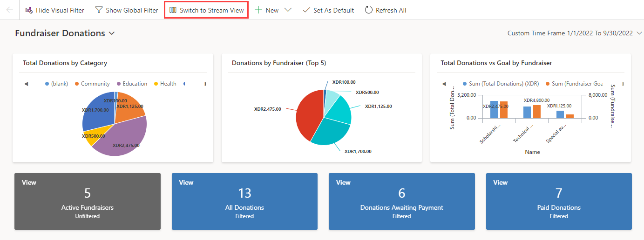
Task: Click the Switch to Stream View icon
Action: pos(173,10)
